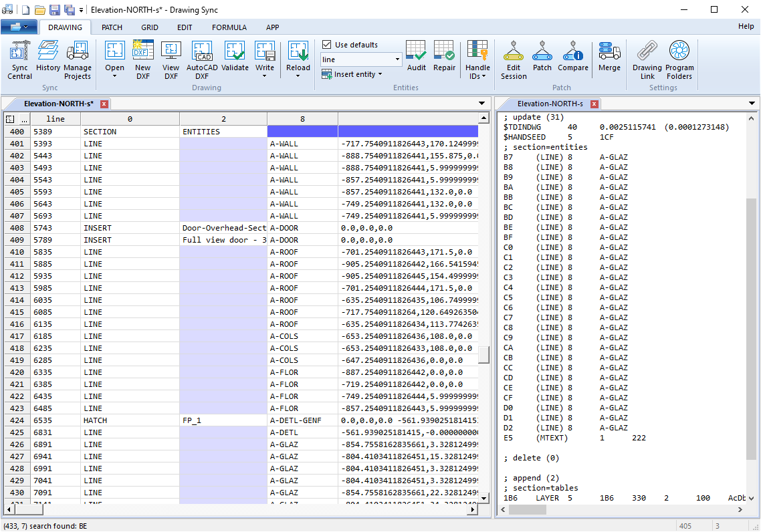Switch to the FORMULA ribbon tab
761x532 pixels.
229,27
